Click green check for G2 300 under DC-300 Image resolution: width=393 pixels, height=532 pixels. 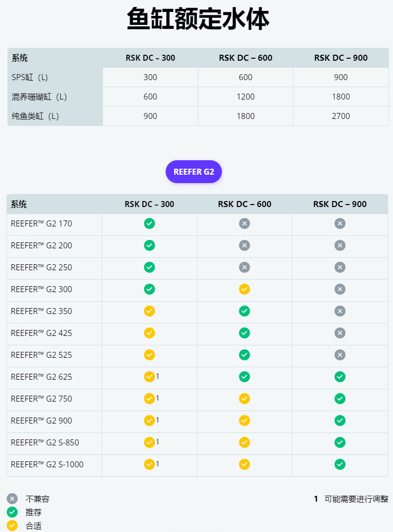150,289
